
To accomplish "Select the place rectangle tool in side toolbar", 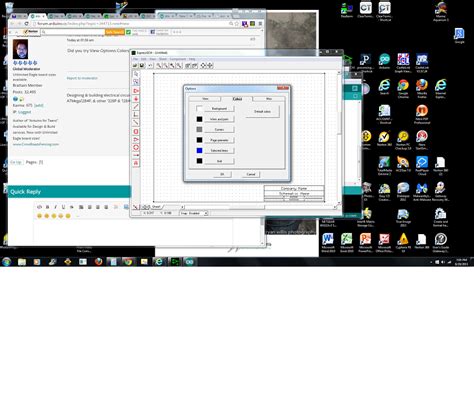I will point(136,131).
